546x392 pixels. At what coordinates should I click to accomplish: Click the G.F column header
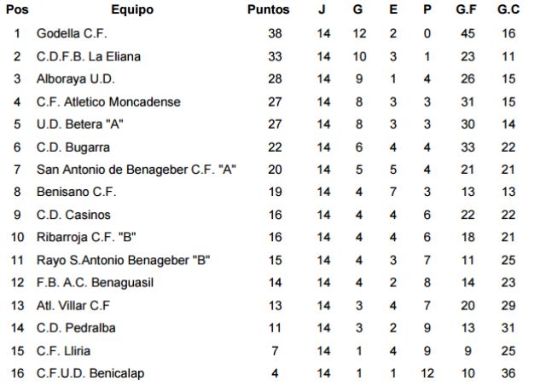(x=467, y=10)
